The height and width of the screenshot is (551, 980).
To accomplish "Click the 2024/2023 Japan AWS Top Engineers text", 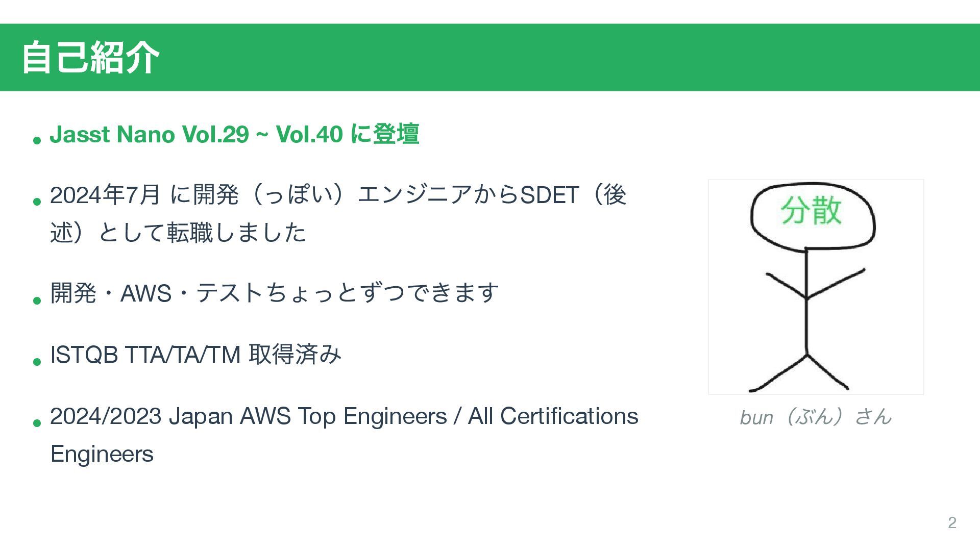I will (344, 416).
